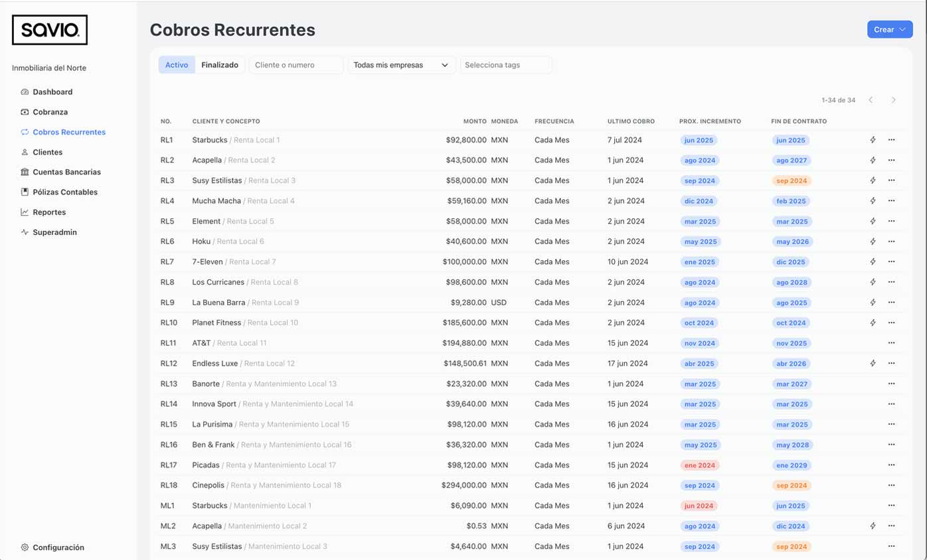Click the Savio logo
The width and height of the screenshot is (927, 560).
(x=50, y=30)
